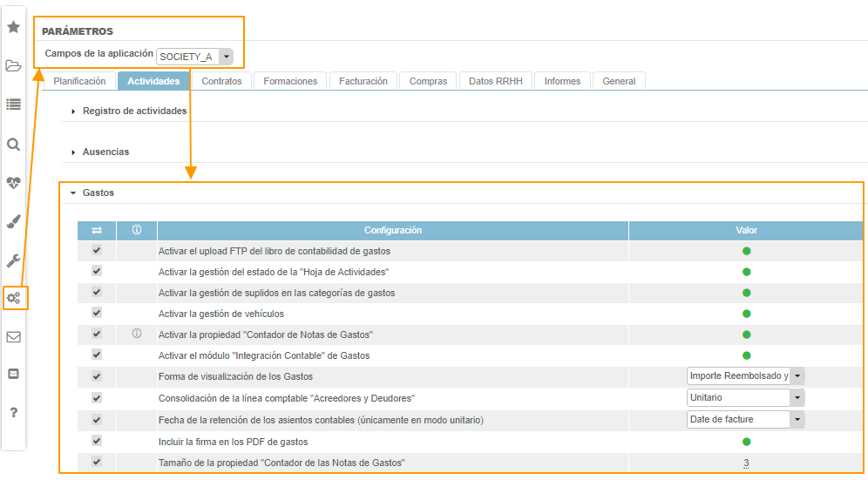Switch to the Facturación tab
This screenshot has width=868, height=480.
[363, 81]
